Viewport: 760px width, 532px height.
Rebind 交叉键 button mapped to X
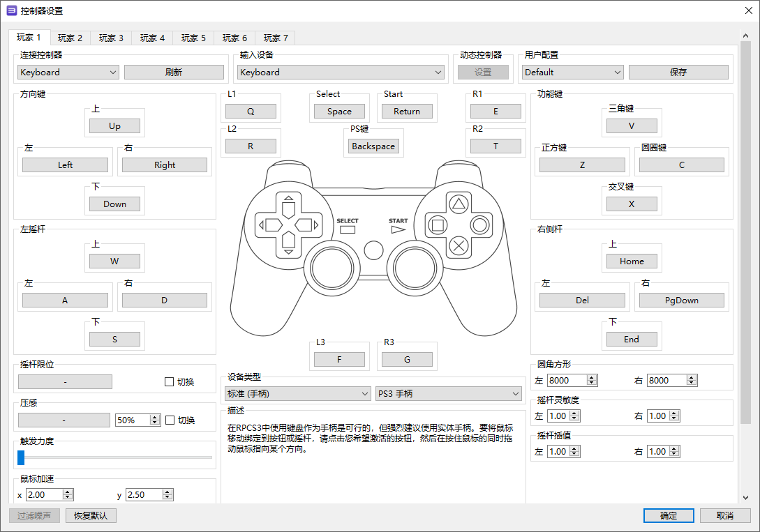click(x=632, y=204)
